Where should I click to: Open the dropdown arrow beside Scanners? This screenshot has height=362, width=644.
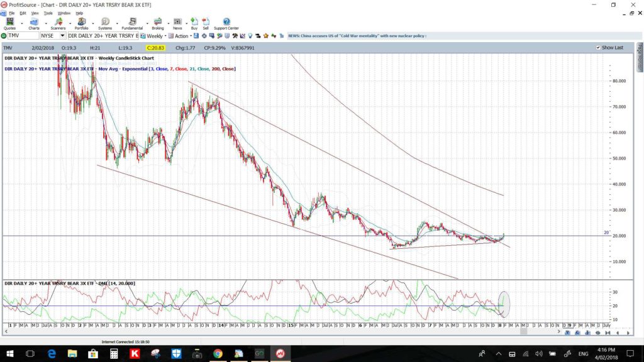pyautogui.click(x=69, y=24)
